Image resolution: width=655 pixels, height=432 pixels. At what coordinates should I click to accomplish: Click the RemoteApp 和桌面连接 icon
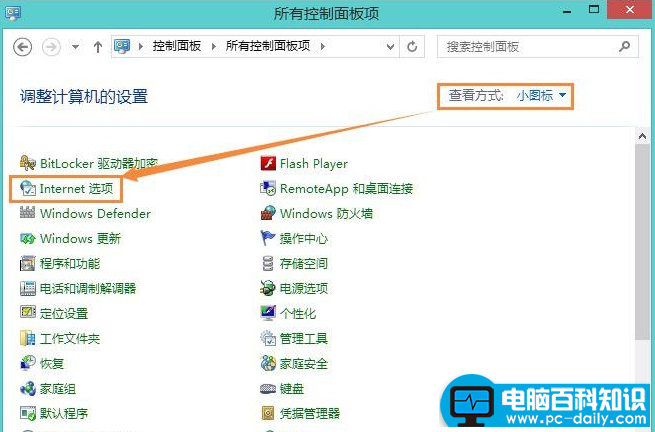click(268, 188)
